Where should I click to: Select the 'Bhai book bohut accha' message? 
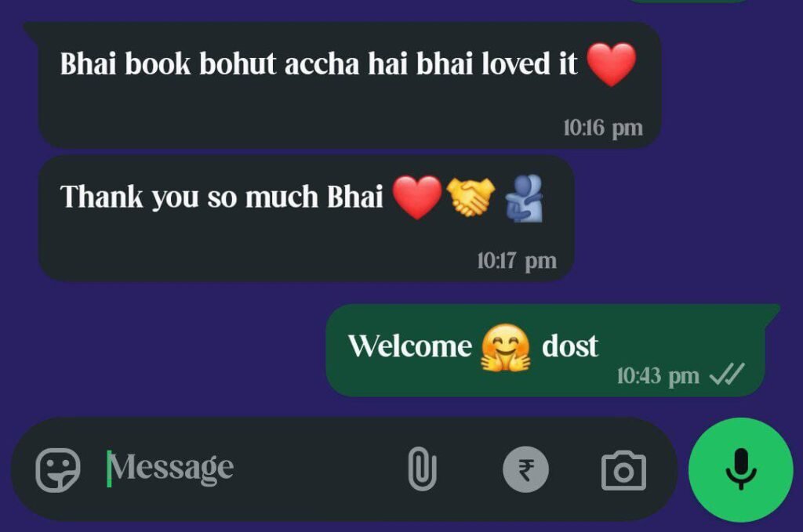(349, 85)
